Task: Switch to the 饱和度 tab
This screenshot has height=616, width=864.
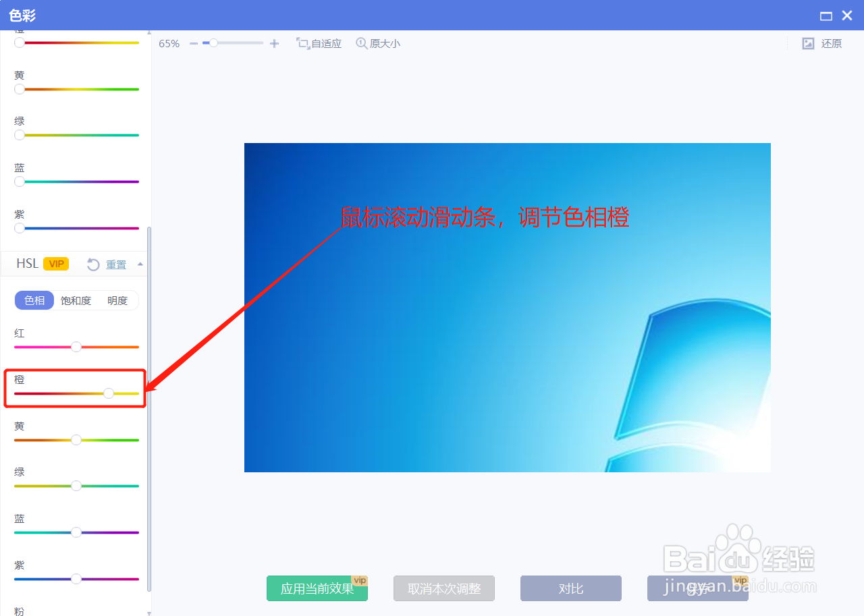Action: pos(76,300)
